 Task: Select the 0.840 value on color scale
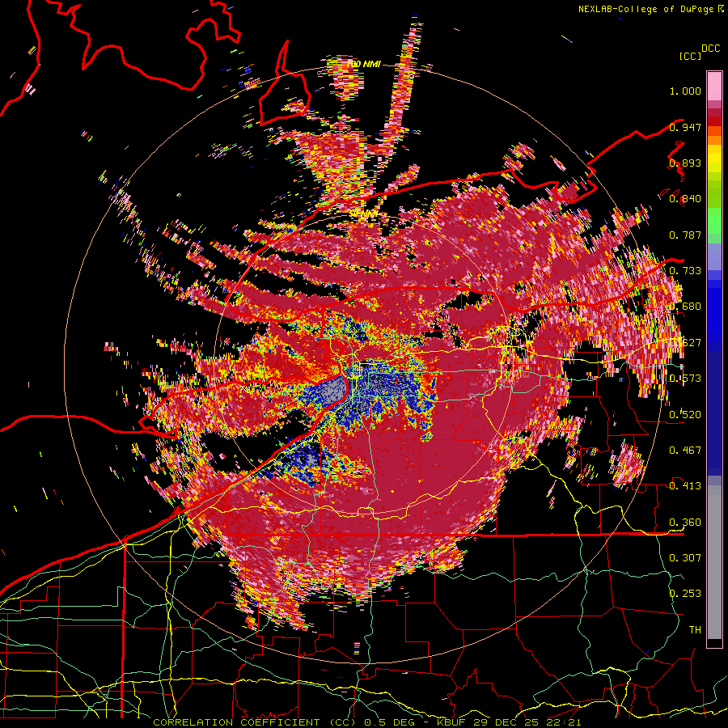pyautogui.click(x=685, y=199)
